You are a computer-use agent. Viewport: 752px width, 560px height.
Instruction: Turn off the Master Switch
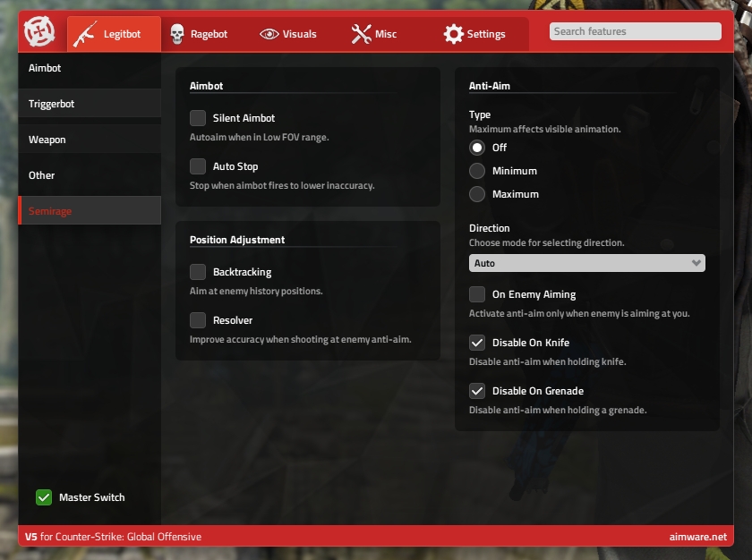click(x=44, y=497)
